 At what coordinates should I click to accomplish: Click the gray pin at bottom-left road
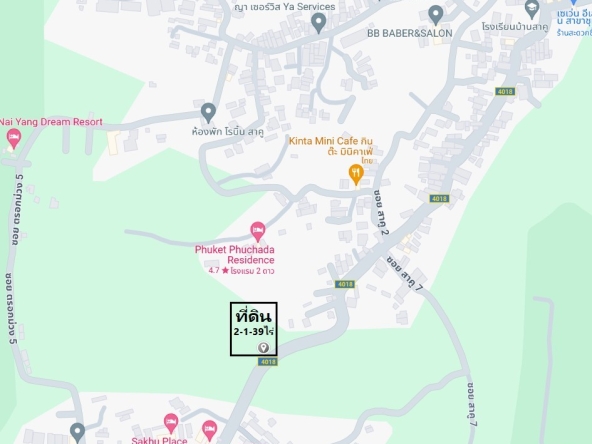coord(77,433)
